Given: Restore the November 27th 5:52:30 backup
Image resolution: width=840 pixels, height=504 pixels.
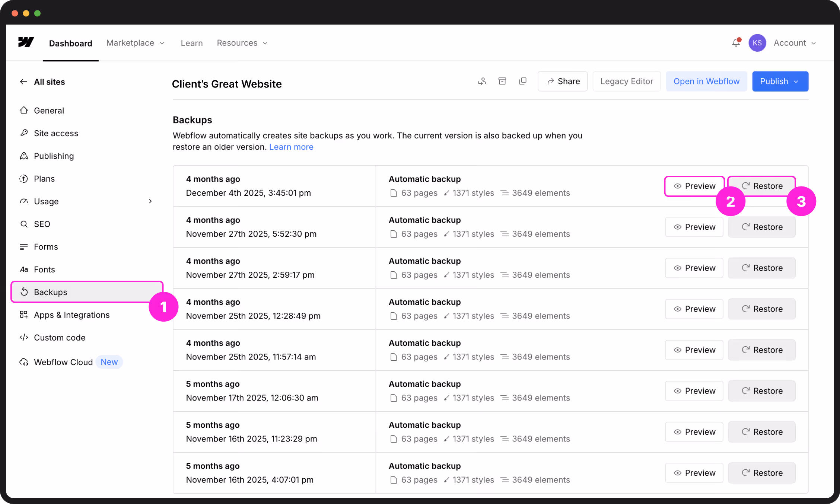Looking at the screenshot, I should pos(761,227).
